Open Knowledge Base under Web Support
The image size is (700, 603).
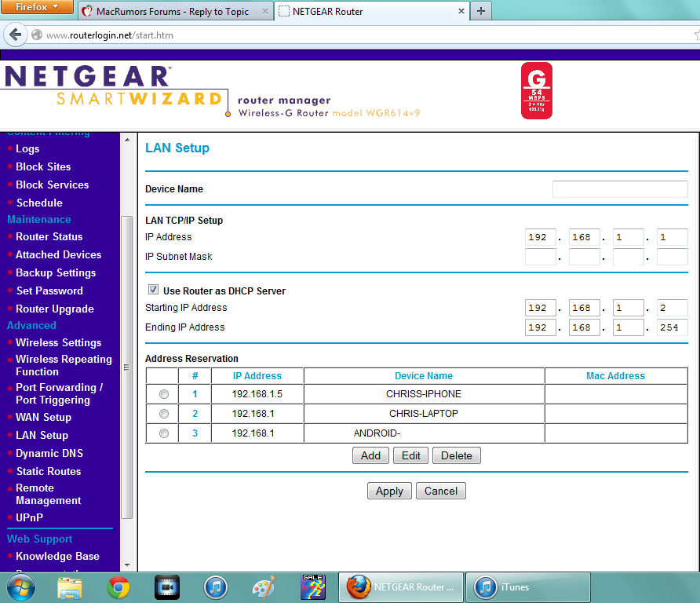click(x=57, y=557)
